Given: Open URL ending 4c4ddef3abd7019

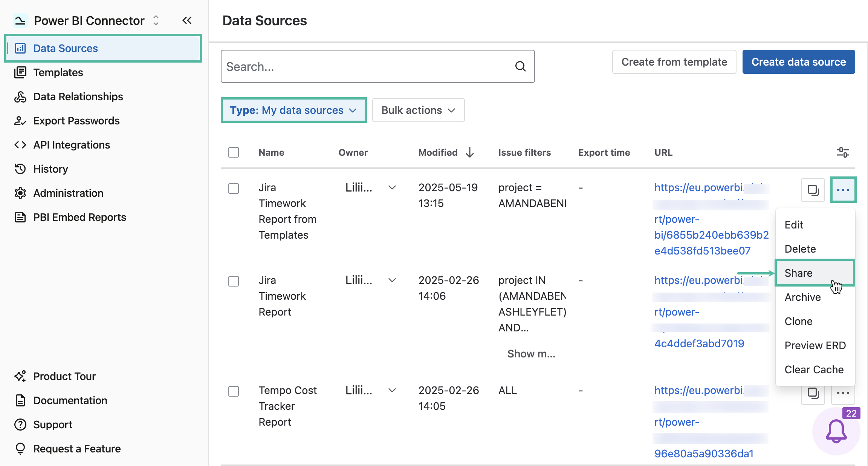Looking at the screenshot, I should [711, 312].
